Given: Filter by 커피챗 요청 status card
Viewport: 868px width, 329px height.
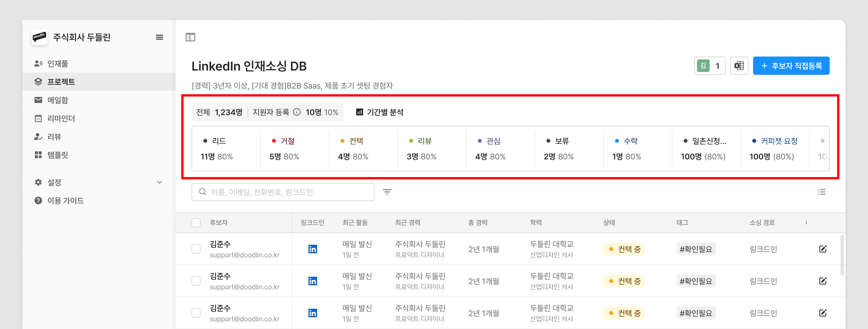Looking at the screenshot, I should point(775,149).
